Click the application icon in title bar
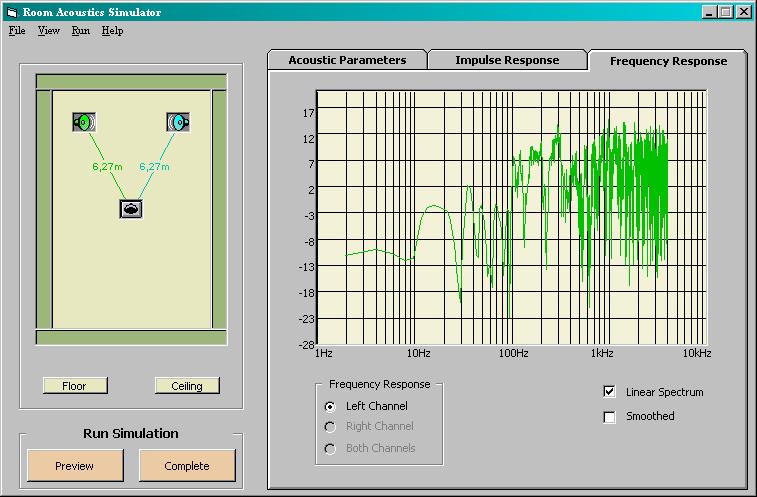Viewport: 757px width, 497px height. pos(13,12)
